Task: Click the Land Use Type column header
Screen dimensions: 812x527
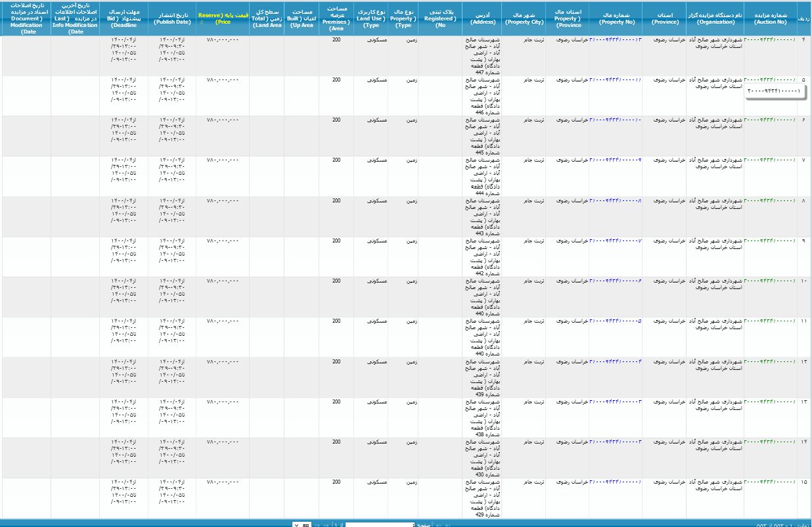Action: point(372,18)
